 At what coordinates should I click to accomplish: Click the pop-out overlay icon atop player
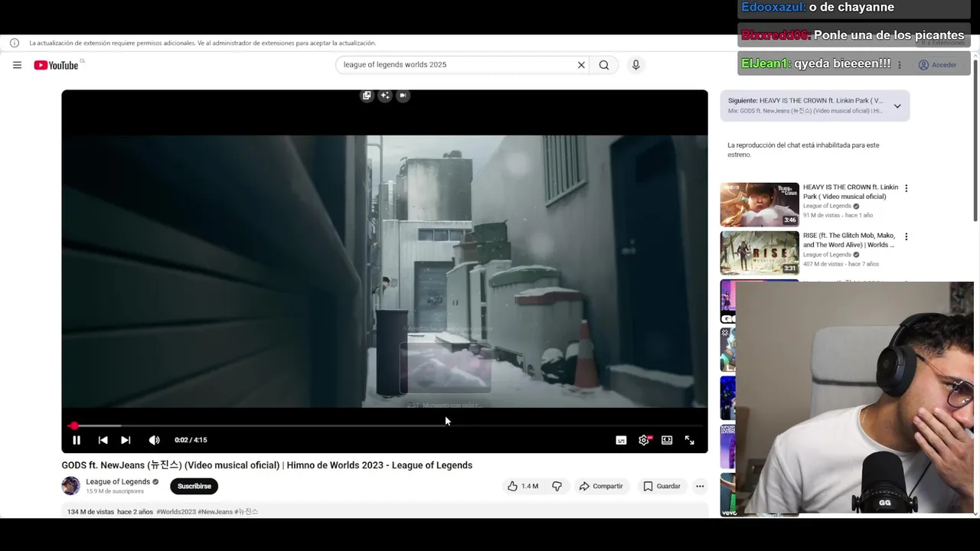(x=367, y=96)
